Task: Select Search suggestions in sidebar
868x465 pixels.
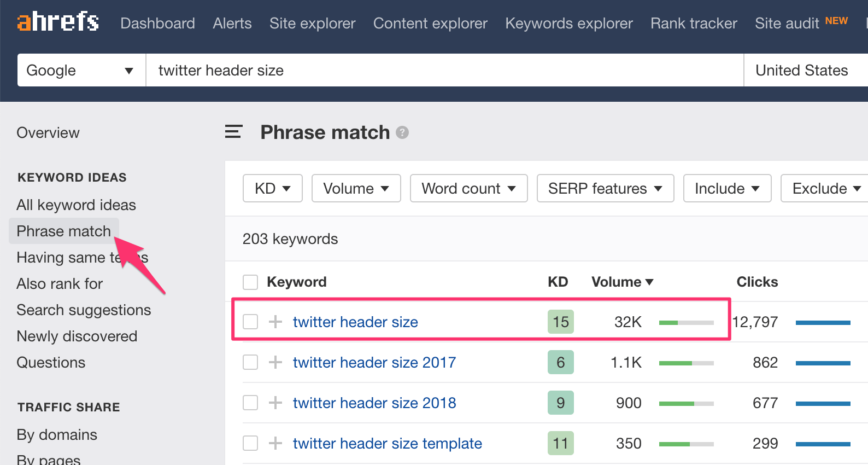Action: 84,310
